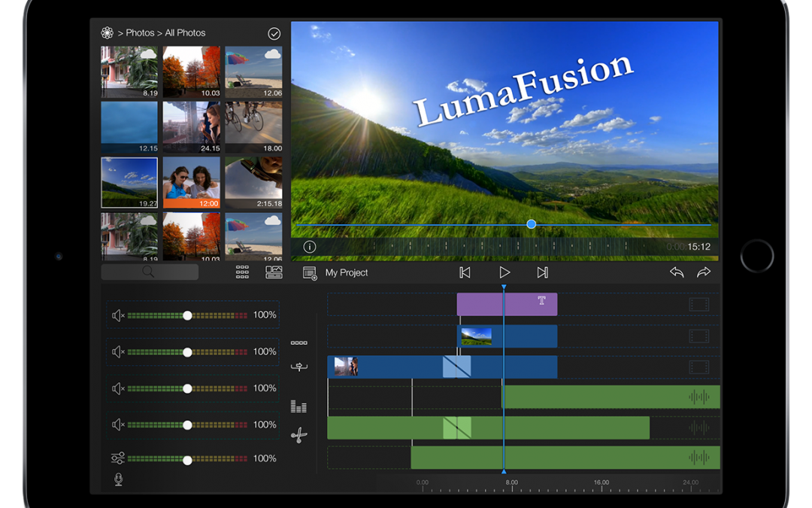Select the scissors split tool
This screenshot has height=508, width=812.
298,436
